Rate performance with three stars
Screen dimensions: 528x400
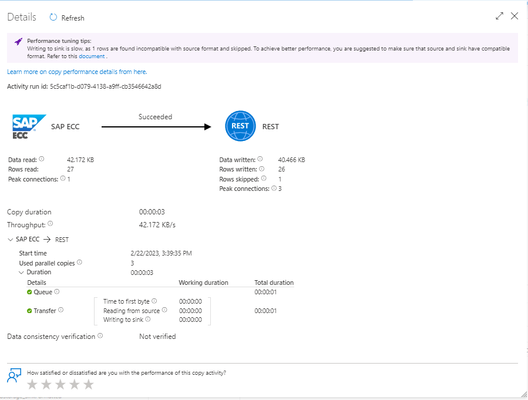click(60, 384)
